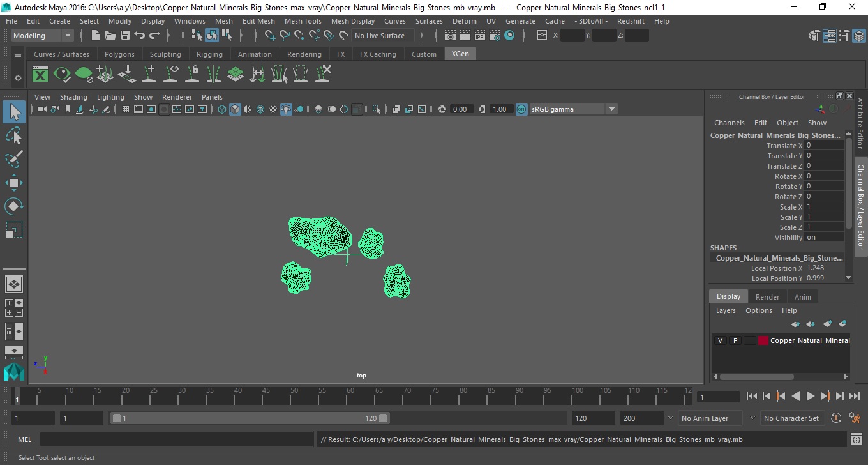
Task: Activate the Move tool in toolbox
Action: [x=14, y=183]
